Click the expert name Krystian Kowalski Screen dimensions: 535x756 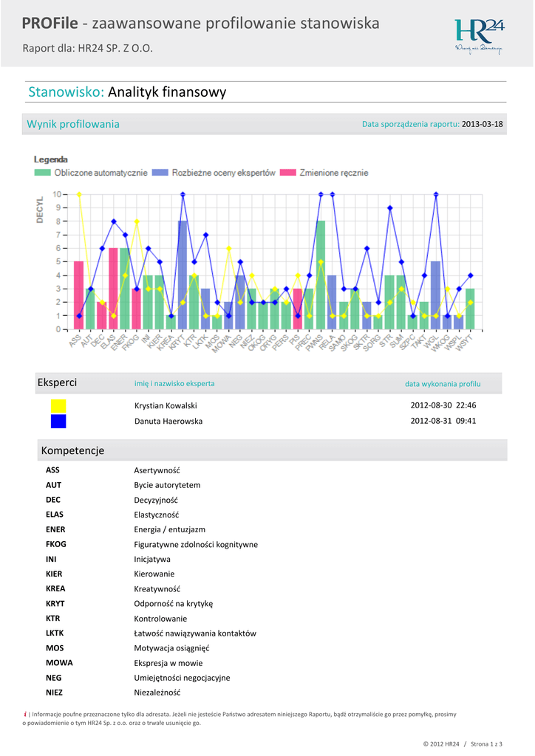166,406
